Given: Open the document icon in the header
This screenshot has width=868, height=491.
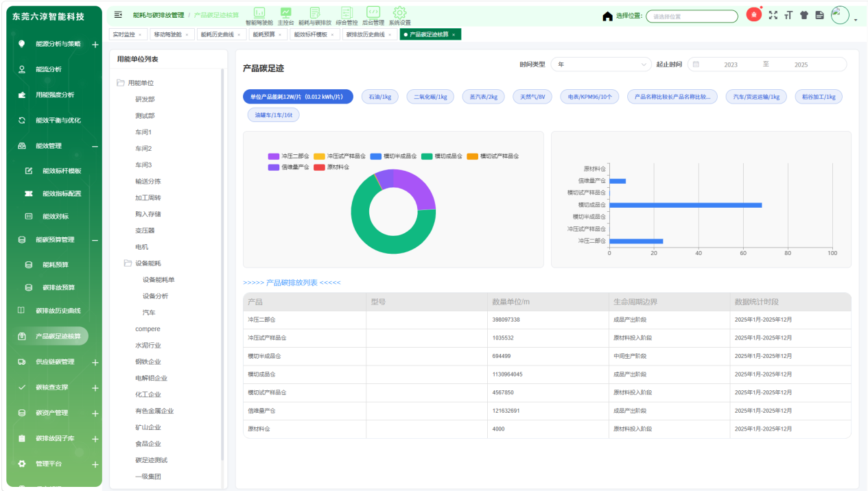Looking at the screenshot, I should coord(819,15).
